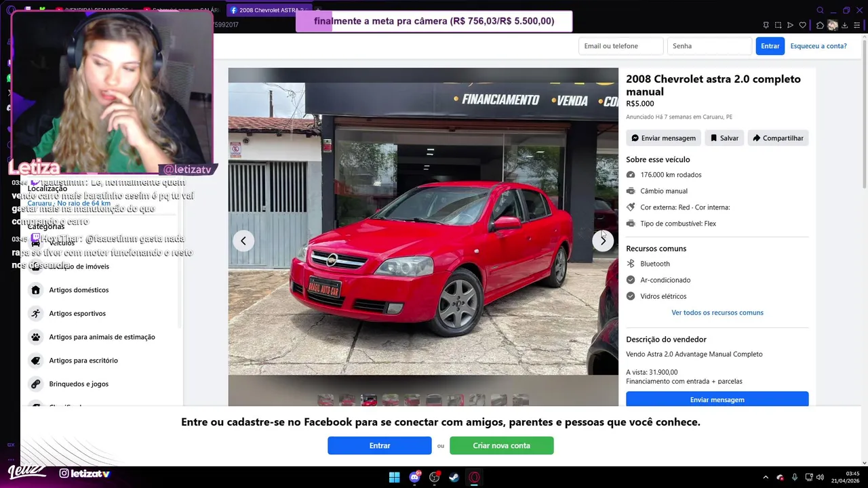Image resolution: width=868 pixels, height=488 pixels.
Task: Click the blue Entrar button in the bottom banner
Action: 380,445
